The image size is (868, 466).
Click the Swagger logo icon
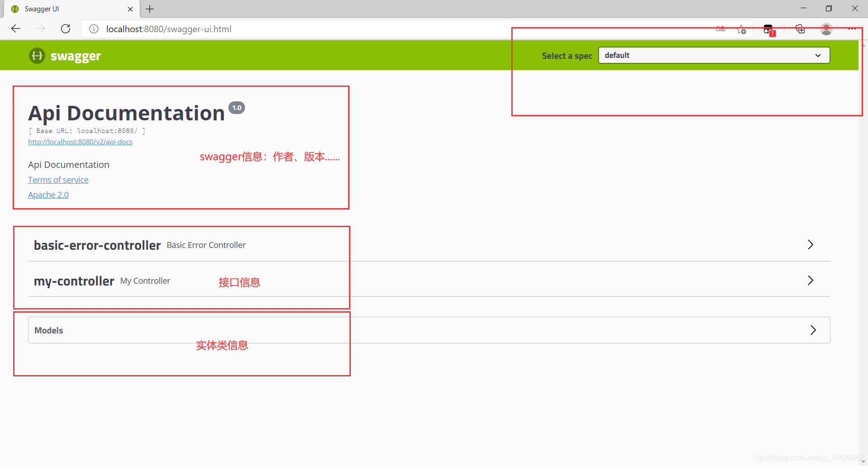pyautogui.click(x=37, y=56)
